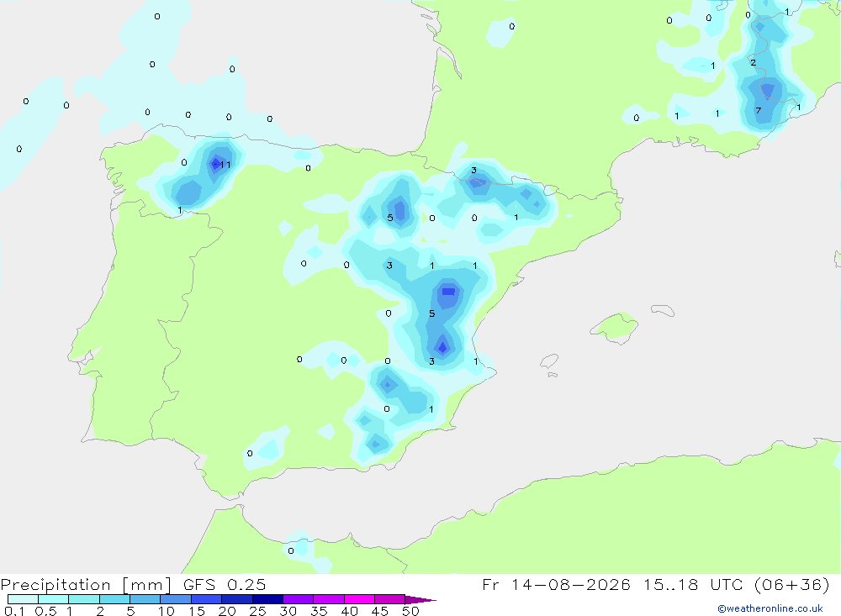Viewport: 841px width, 616px height.
Task: Click legend scale label '45'
Action: [380, 611]
